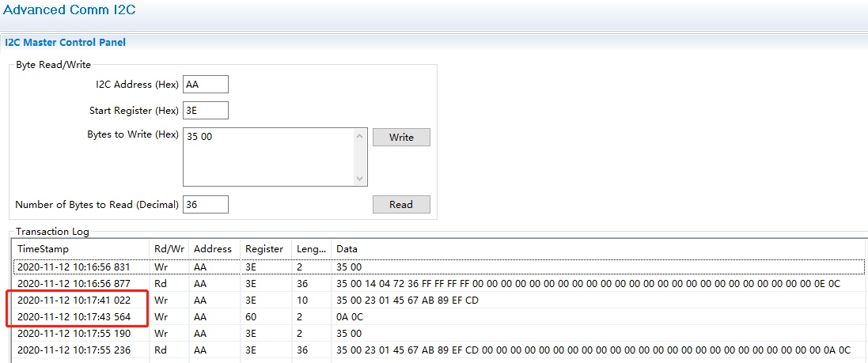
Task: Click the Leng... column header
Action: (x=312, y=249)
